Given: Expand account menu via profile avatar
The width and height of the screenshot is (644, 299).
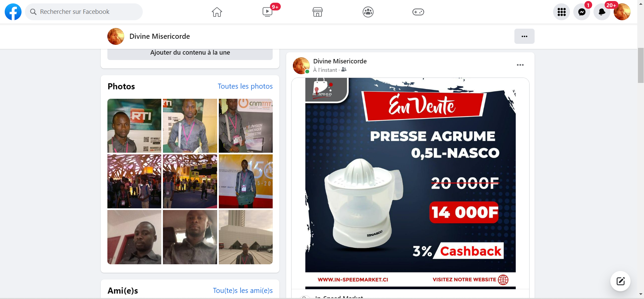Looking at the screenshot, I should [622, 12].
